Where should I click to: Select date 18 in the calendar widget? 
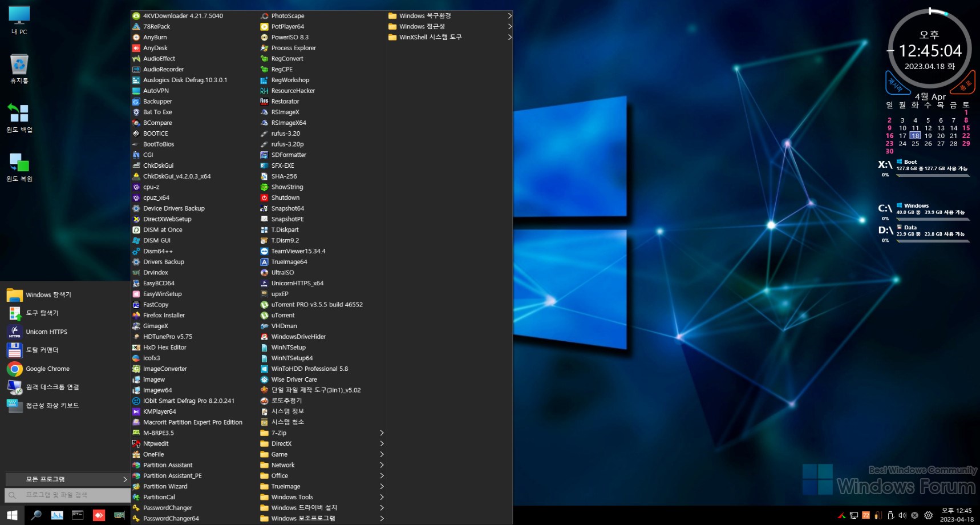pos(915,136)
